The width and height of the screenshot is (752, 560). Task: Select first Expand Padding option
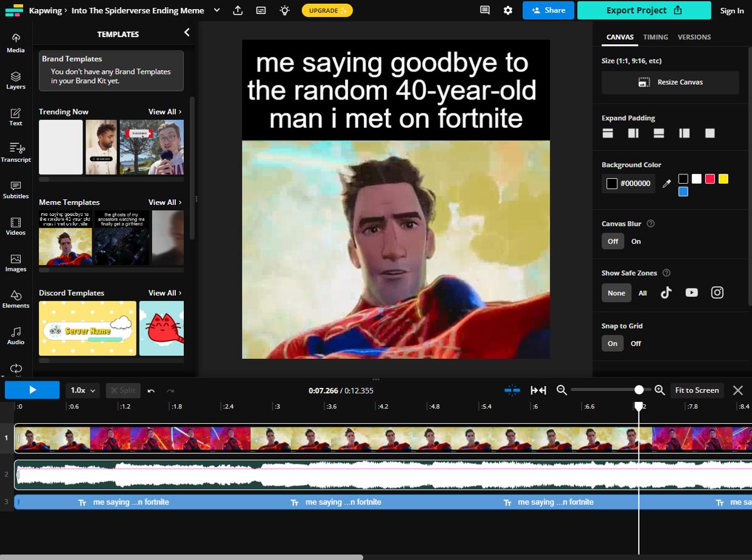pyautogui.click(x=608, y=133)
